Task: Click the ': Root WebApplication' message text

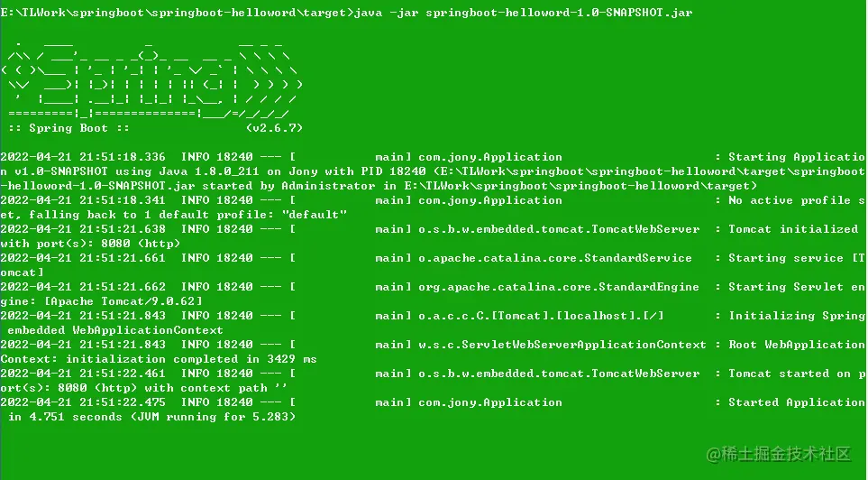Action: coord(790,345)
